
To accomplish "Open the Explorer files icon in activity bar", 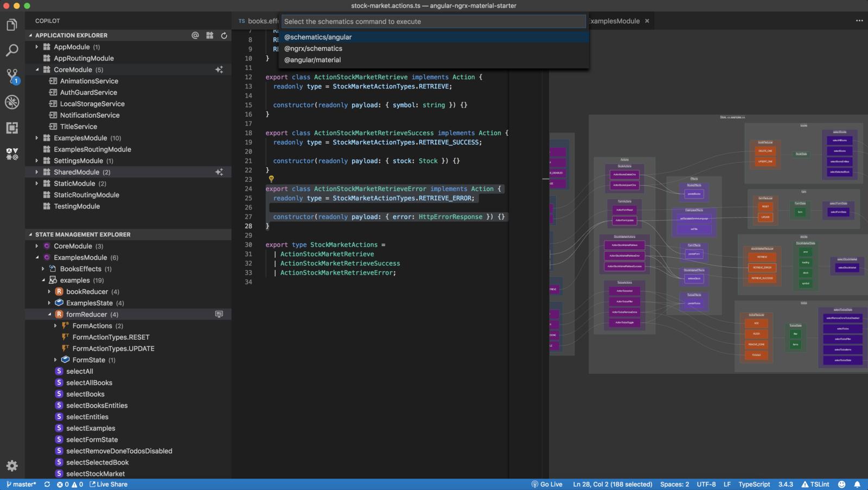I will [12, 25].
